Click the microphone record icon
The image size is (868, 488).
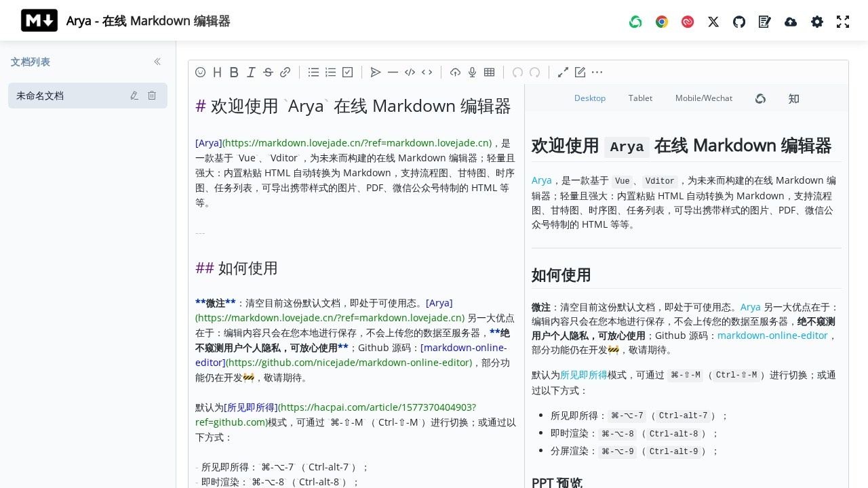[472, 73]
